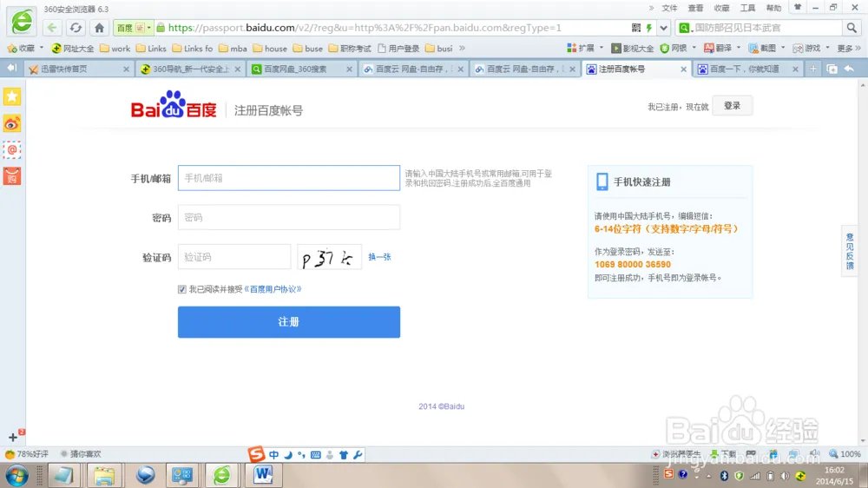Open the 工具 menu
868x488 pixels.
click(748, 8)
